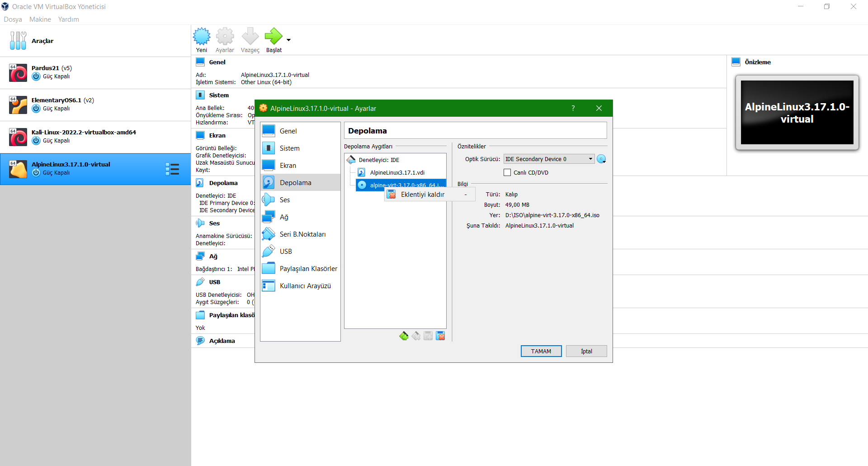This screenshot has width=868, height=466.
Task: Choose Eklentiyi kaldır from context menu
Action: coord(429,195)
